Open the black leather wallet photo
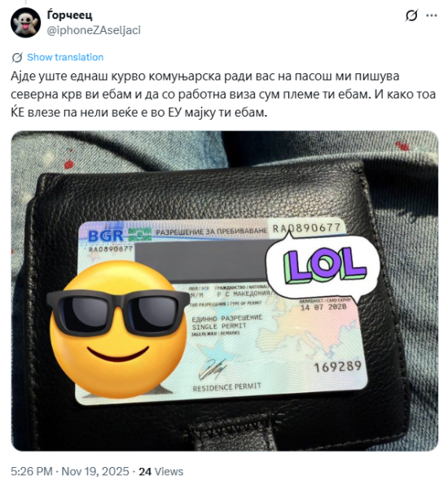 coord(225,291)
